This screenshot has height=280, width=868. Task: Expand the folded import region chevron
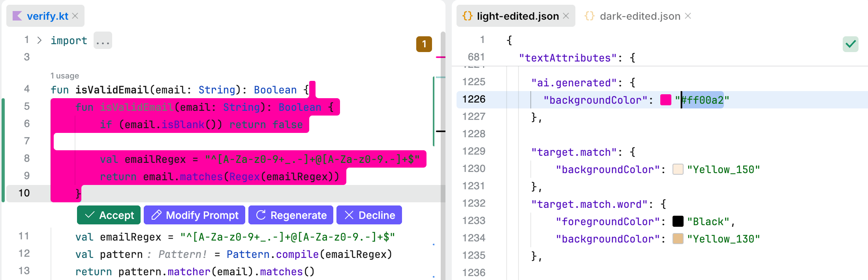click(39, 41)
